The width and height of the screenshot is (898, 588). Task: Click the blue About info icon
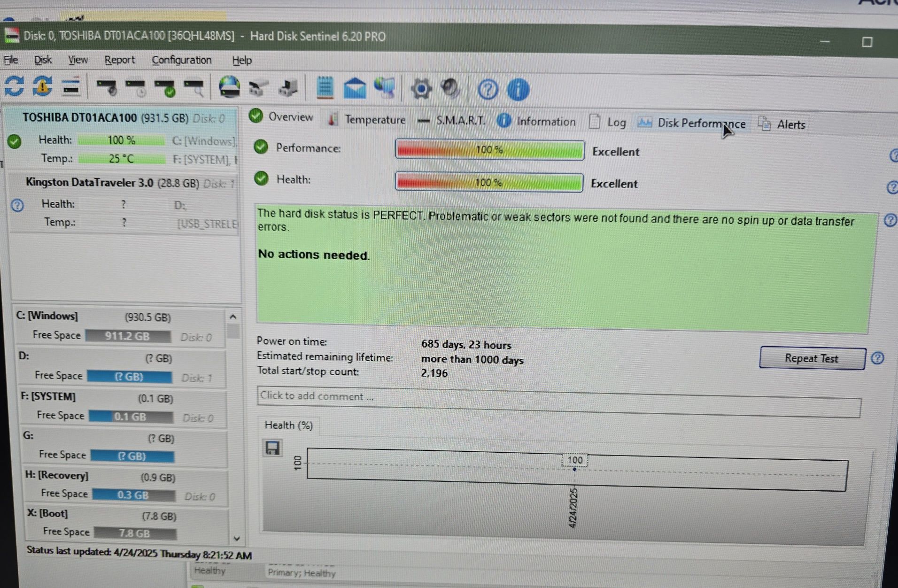coord(518,89)
